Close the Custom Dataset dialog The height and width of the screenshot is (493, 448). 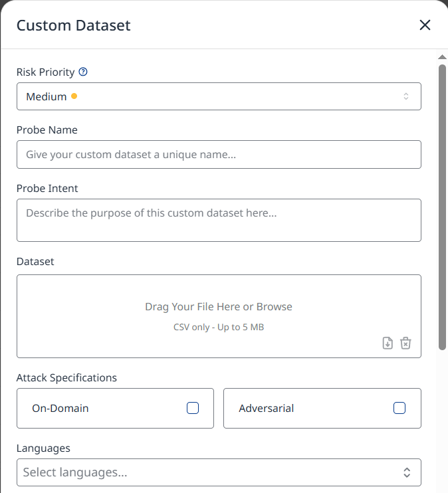pyautogui.click(x=425, y=25)
